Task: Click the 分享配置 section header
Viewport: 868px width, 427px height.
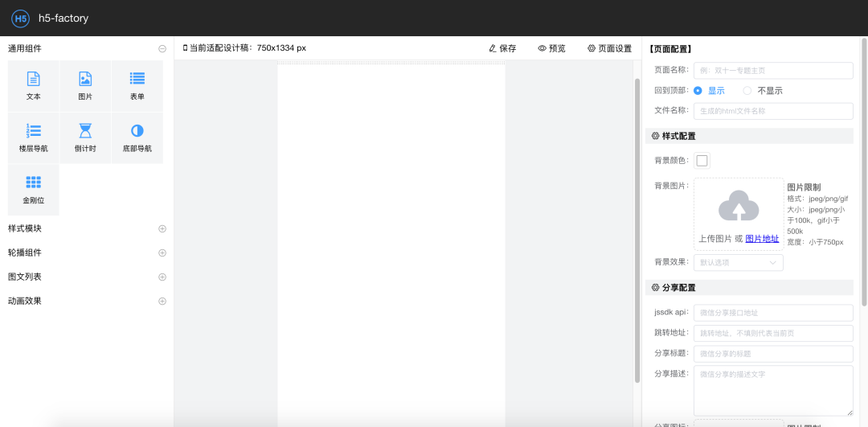Action: coord(750,287)
